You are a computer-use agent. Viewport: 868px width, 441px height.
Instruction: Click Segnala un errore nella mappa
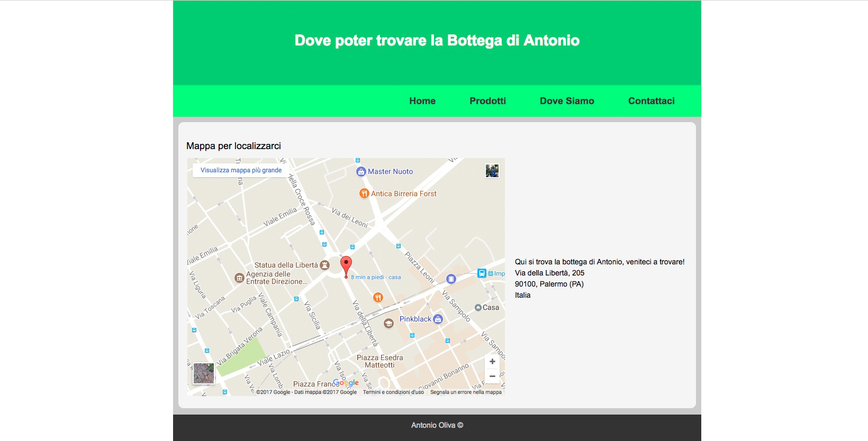pos(466,392)
